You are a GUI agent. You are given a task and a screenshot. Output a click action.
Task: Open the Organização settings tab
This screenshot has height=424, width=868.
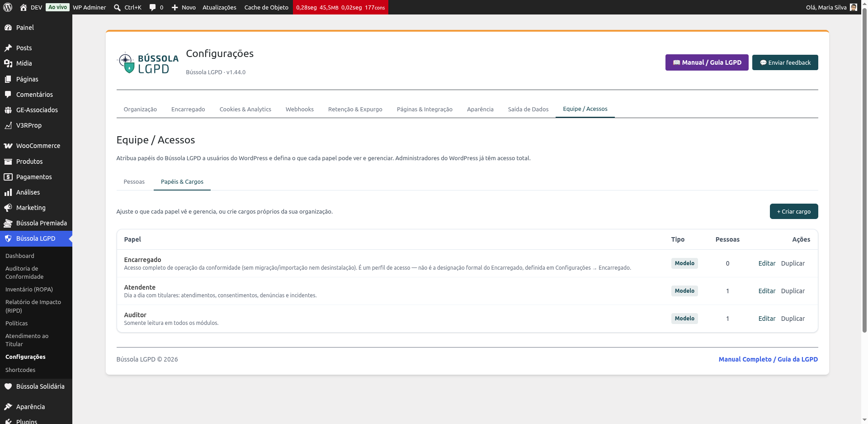click(140, 110)
